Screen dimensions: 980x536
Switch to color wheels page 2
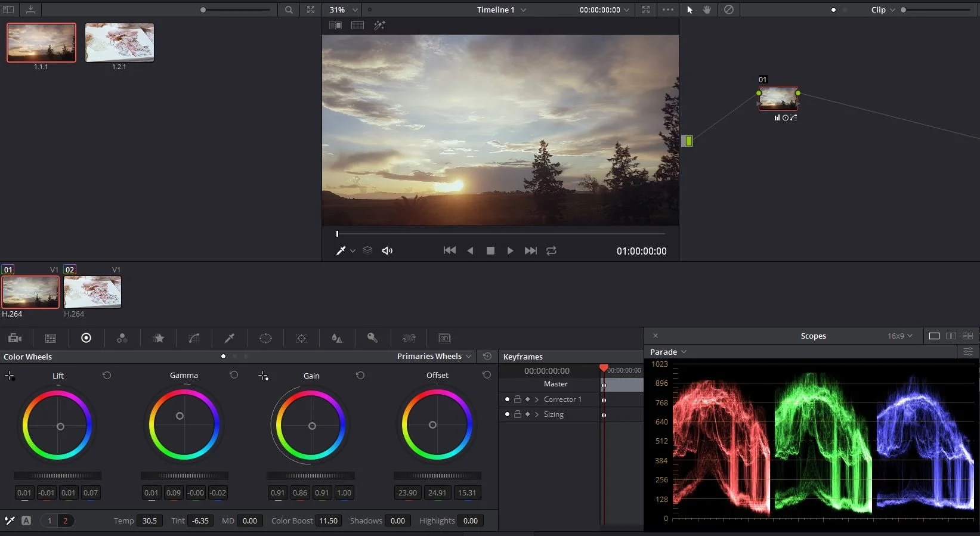[x=65, y=520]
